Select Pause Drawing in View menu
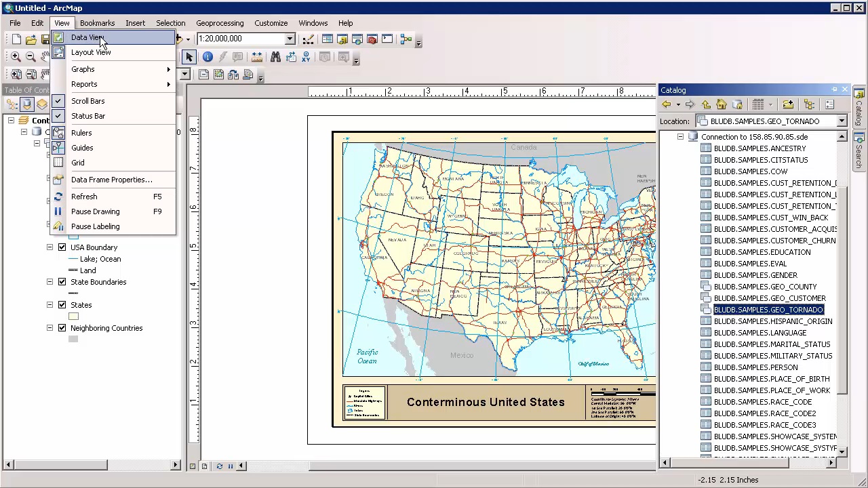The width and height of the screenshot is (868, 488). tap(113, 211)
